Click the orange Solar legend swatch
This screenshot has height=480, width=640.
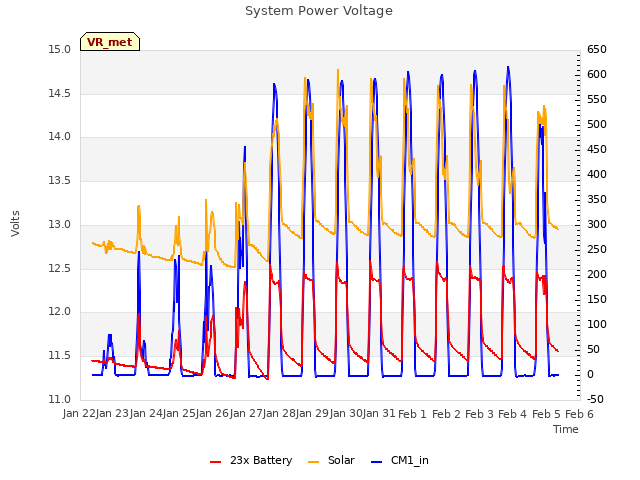[x=313, y=462]
